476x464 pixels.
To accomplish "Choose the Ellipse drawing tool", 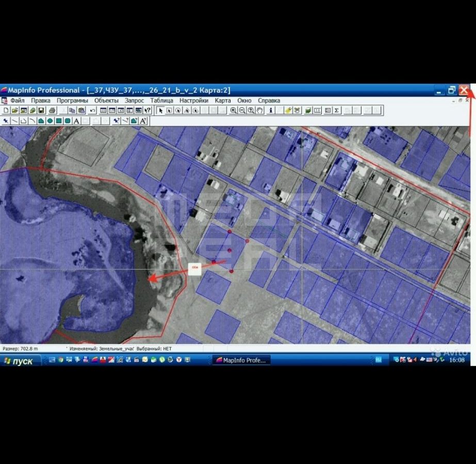I will pyautogui.click(x=50, y=121).
